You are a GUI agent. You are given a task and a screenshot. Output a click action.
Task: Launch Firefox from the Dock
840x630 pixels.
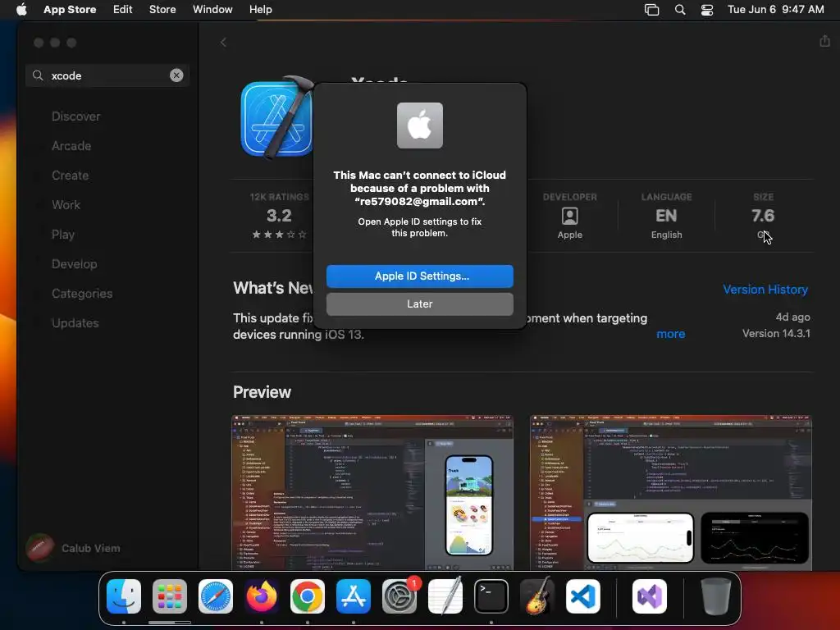(262, 596)
